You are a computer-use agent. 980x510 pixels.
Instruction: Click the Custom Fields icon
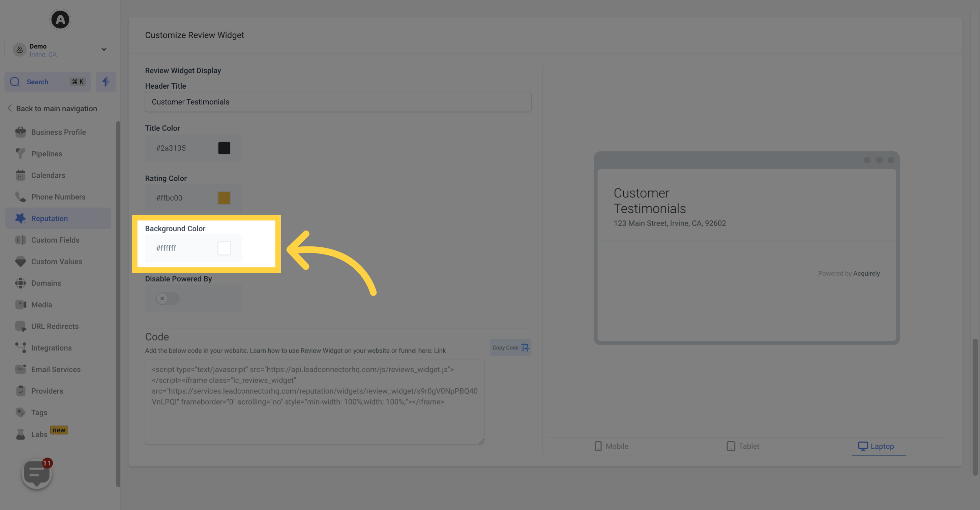pyautogui.click(x=21, y=240)
